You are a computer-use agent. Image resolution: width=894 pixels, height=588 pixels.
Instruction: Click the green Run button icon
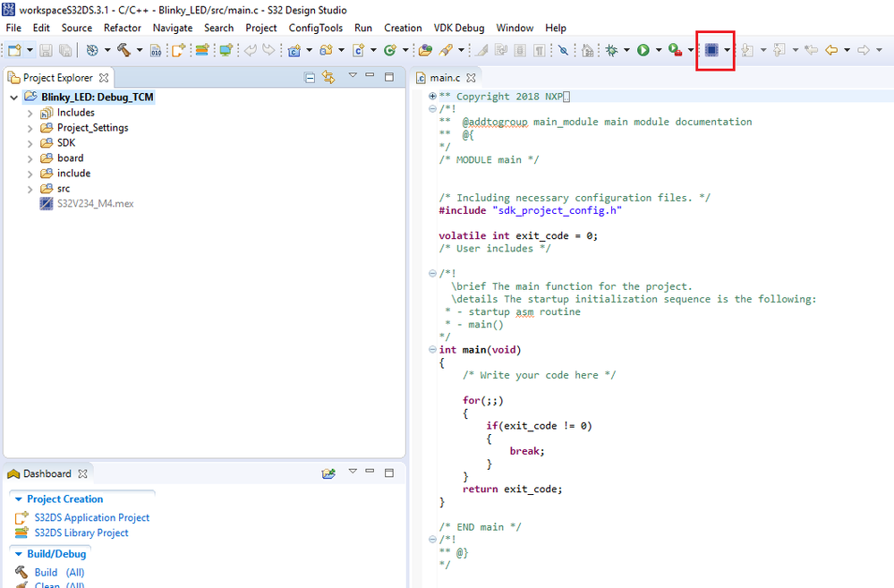(643, 50)
